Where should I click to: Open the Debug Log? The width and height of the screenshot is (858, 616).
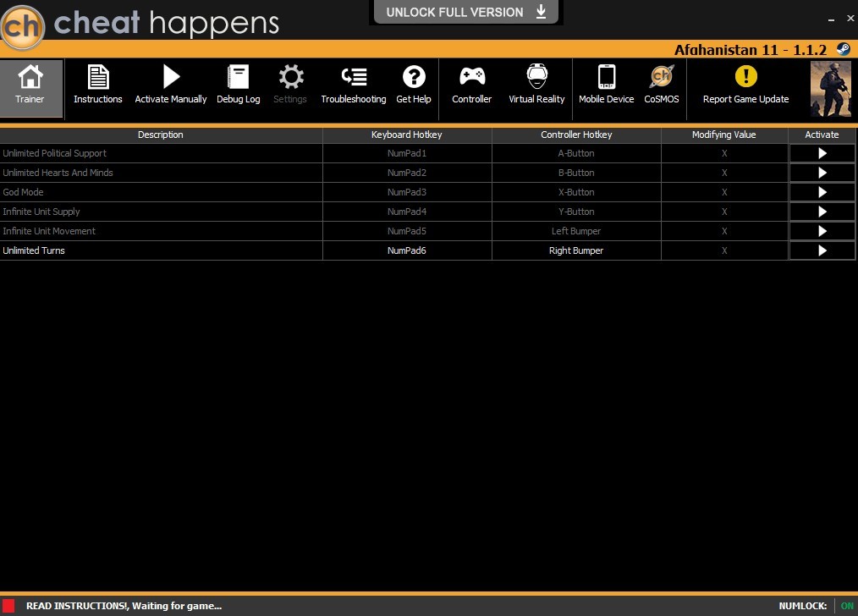tap(238, 85)
